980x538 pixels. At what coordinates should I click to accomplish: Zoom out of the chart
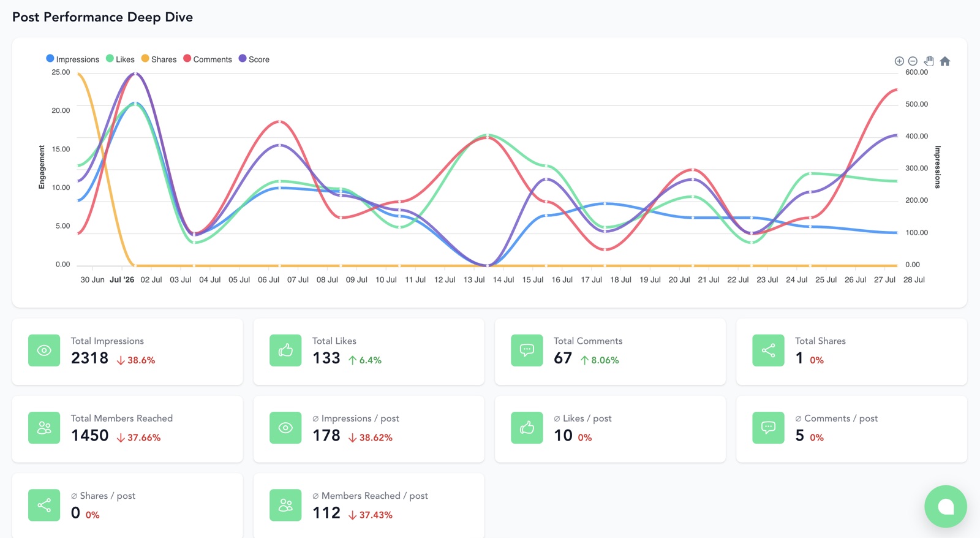(x=913, y=61)
